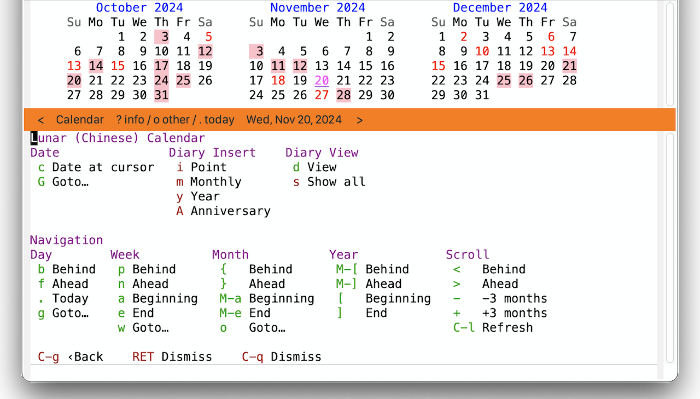Select October 20 highlighted date
This screenshot has width=700, height=399.
coord(74,80)
